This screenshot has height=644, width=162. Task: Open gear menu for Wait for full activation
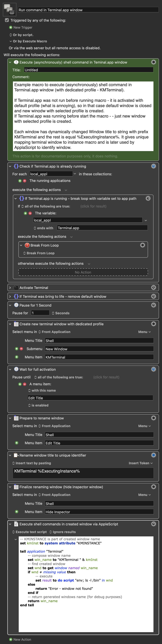(153, 369)
